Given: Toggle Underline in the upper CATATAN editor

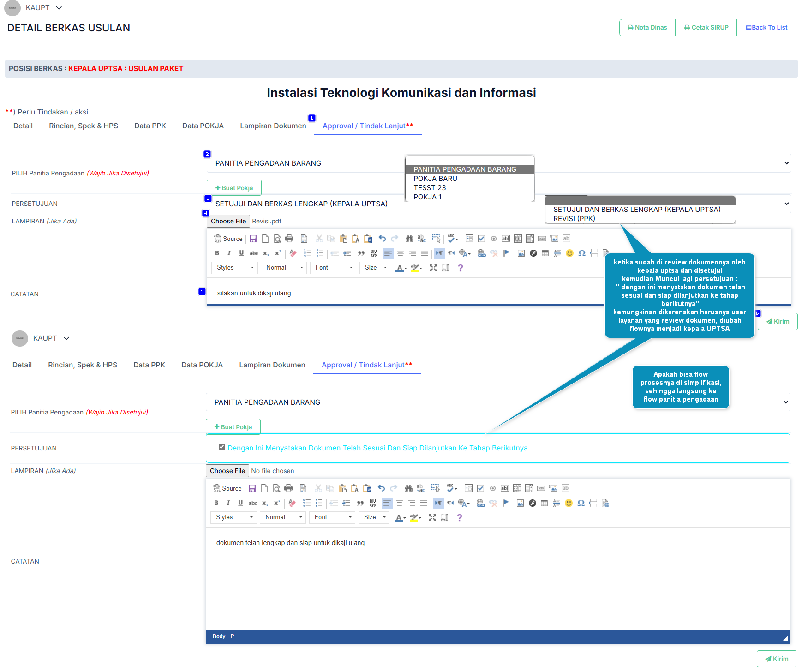Looking at the screenshot, I should coord(241,253).
